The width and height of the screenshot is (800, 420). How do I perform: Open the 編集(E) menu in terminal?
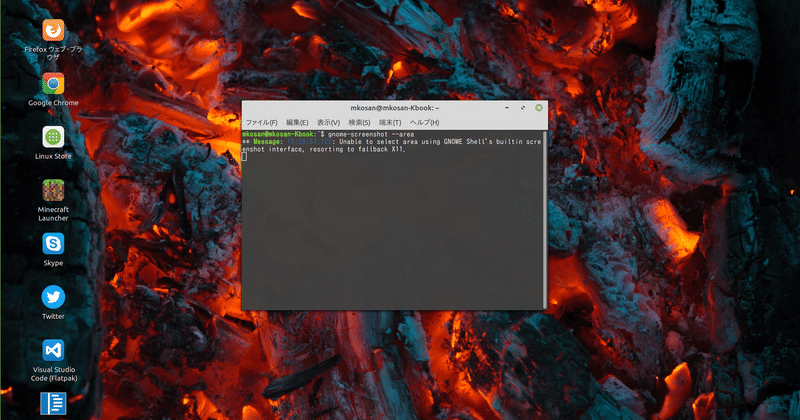(x=297, y=122)
